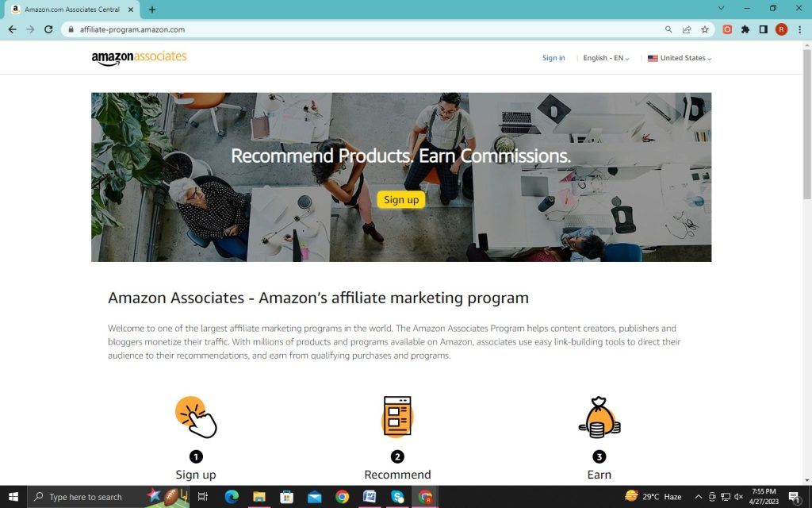Image resolution: width=812 pixels, height=508 pixels.
Task: Bookmark this page with the star icon
Action: [x=705, y=29]
